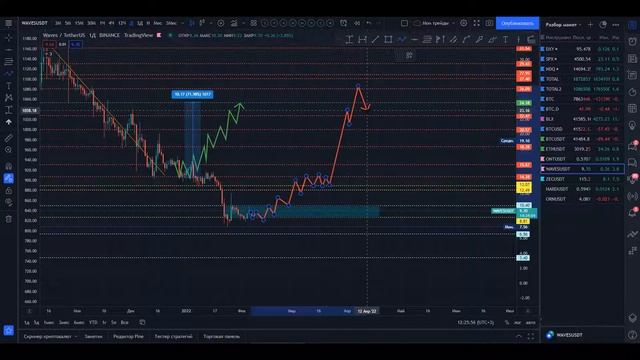640x360 pixels.
Task: Open the measure ruler tool
Action: click(9, 138)
